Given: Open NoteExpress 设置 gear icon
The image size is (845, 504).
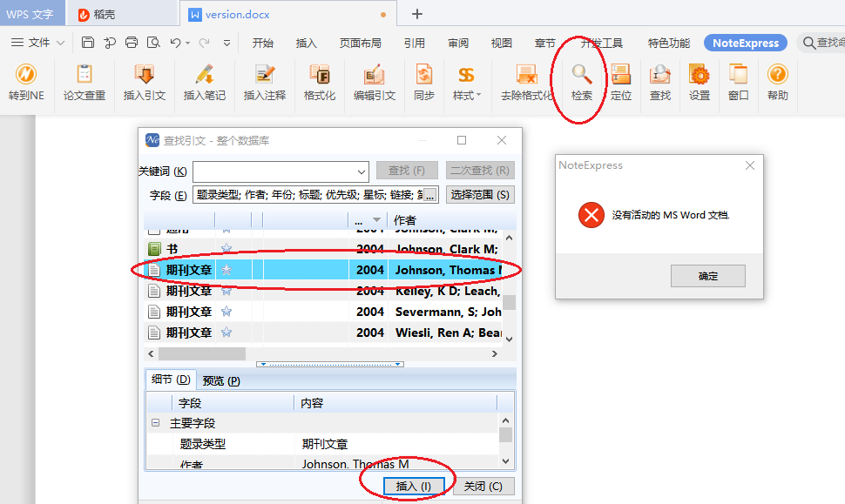Looking at the screenshot, I should coord(700,74).
